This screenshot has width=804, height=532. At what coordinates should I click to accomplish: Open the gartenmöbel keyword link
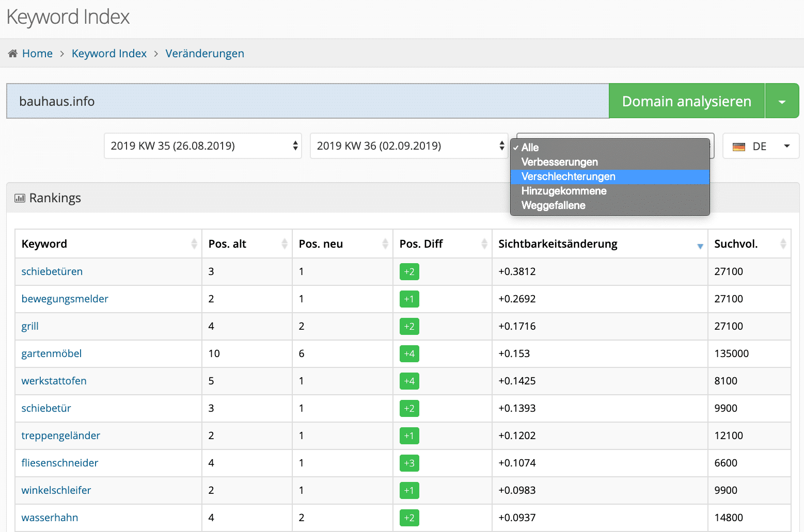point(52,353)
